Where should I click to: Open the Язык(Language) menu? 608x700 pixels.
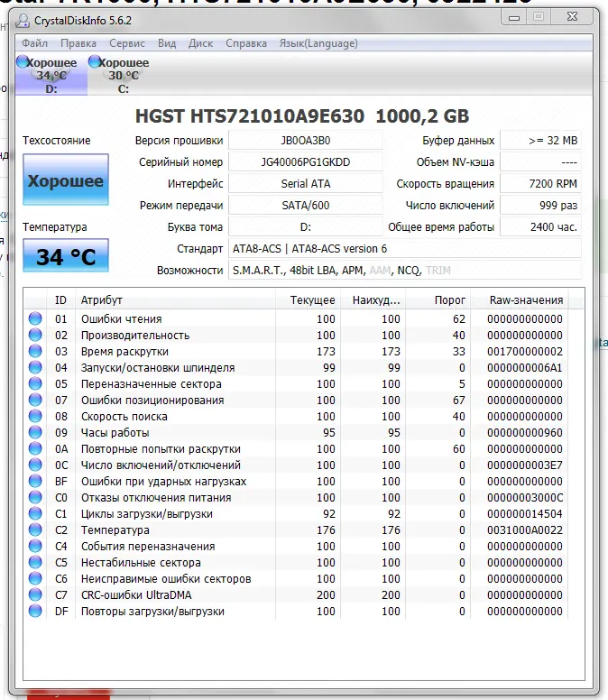pyautogui.click(x=318, y=43)
